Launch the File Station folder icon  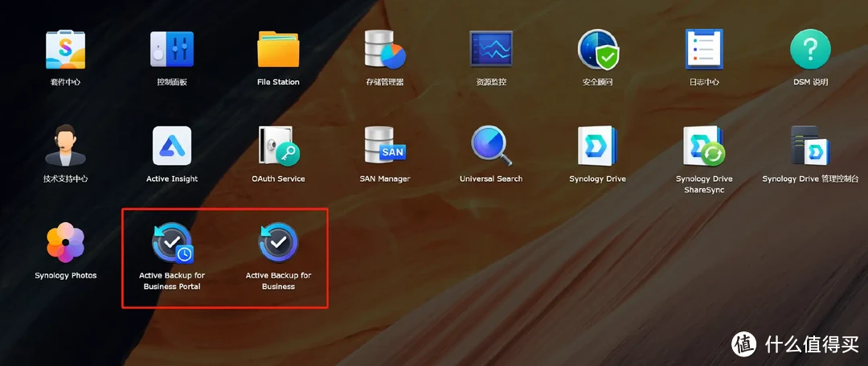click(x=278, y=50)
